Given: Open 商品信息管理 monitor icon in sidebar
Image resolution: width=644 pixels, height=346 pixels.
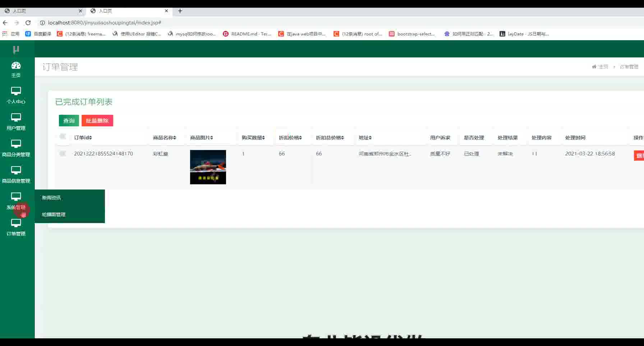Looking at the screenshot, I should 16,170.
